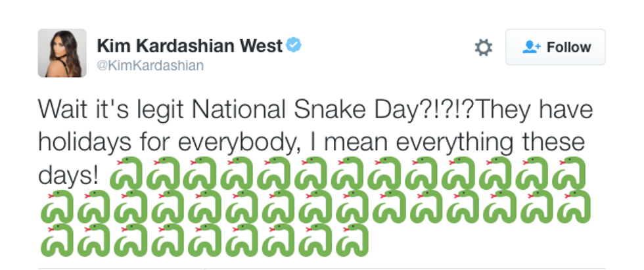This screenshot has width=644, height=270.
Task: Click the Kim Kardashian West display name
Action: (x=190, y=45)
